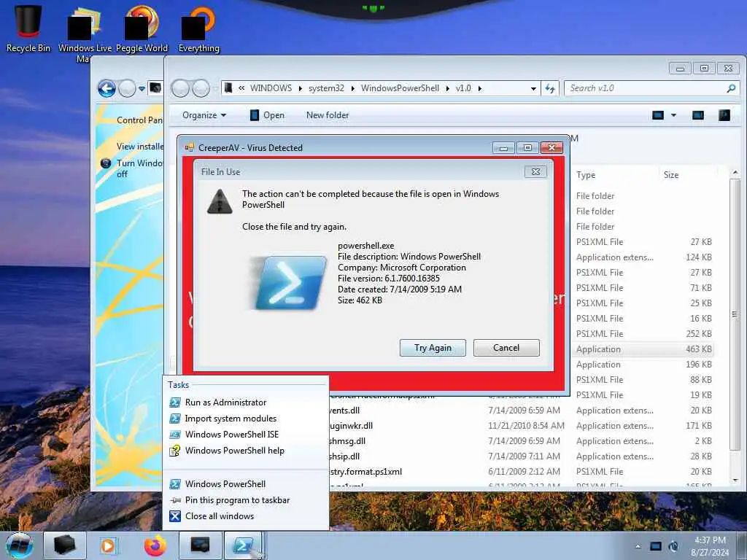
Task: Click the WINDOWS breadcrumb segment
Action: coord(271,88)
